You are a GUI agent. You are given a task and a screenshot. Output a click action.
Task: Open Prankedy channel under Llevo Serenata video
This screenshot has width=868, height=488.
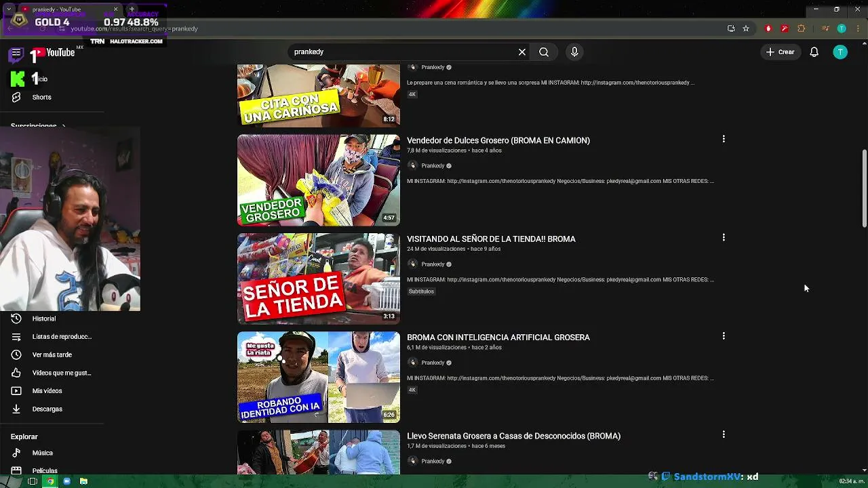433,462
